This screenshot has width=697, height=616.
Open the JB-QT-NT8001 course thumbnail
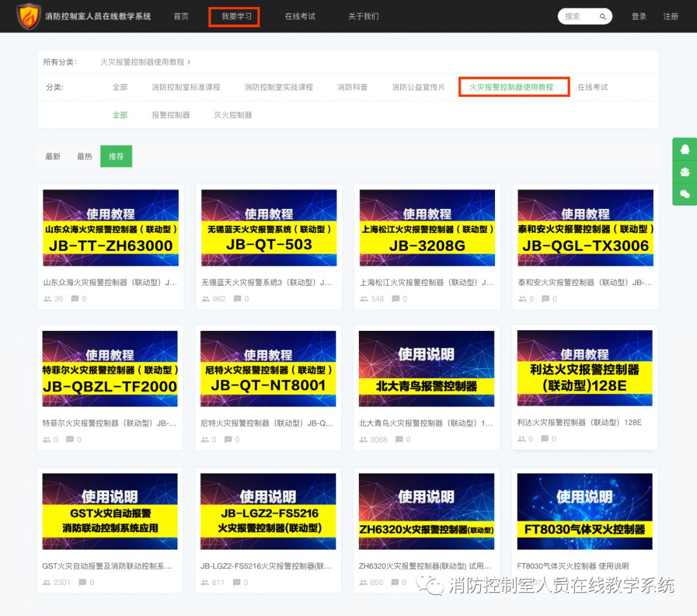(x=268, y=368)
